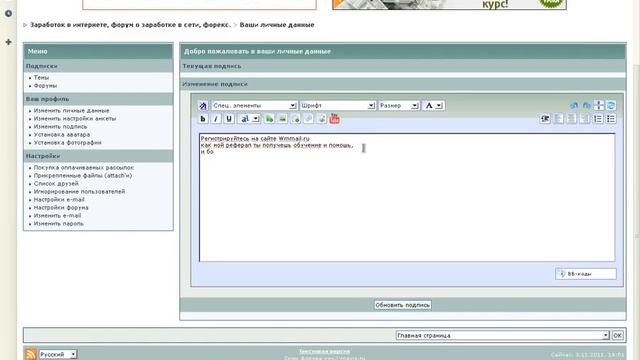Click the plus icon on left sidebar
This screenshot has width=640, height=360.
pos(8,42)
